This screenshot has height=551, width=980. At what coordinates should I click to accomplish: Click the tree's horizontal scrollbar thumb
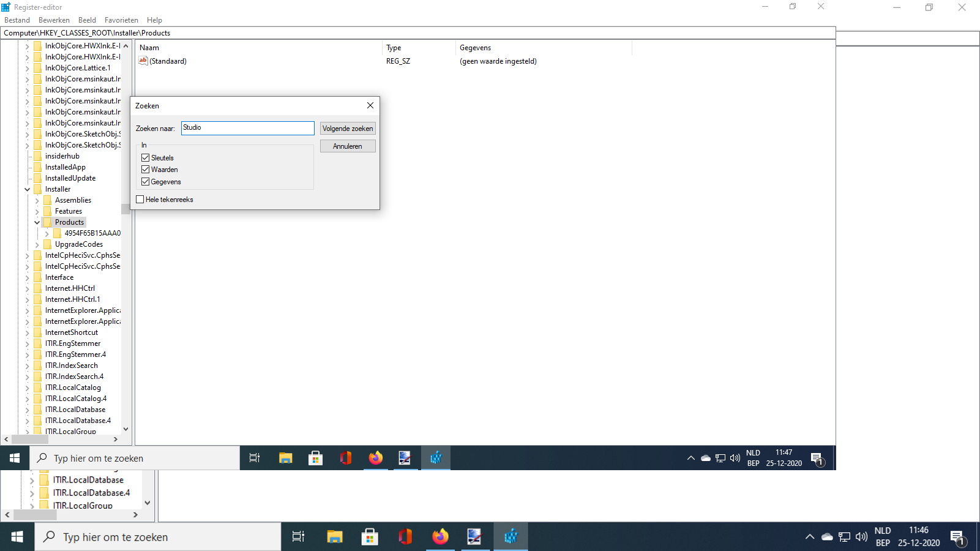click(x=30, y=439)
